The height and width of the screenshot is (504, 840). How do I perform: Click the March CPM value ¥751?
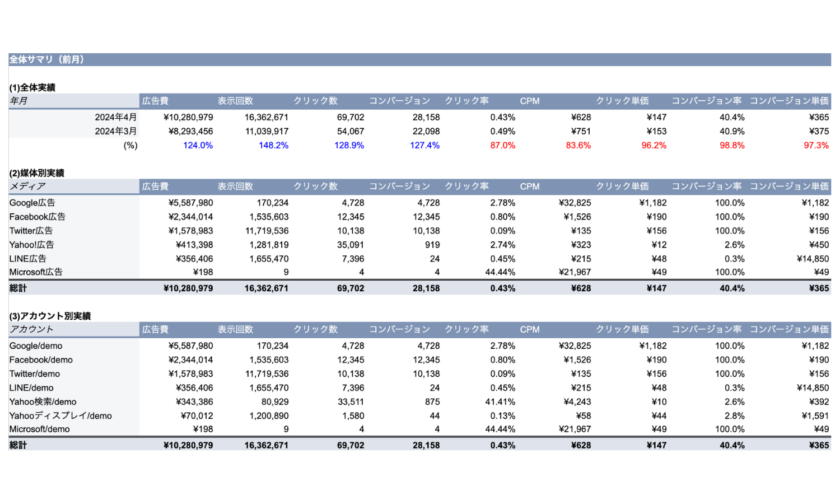(x=581, y=131)
